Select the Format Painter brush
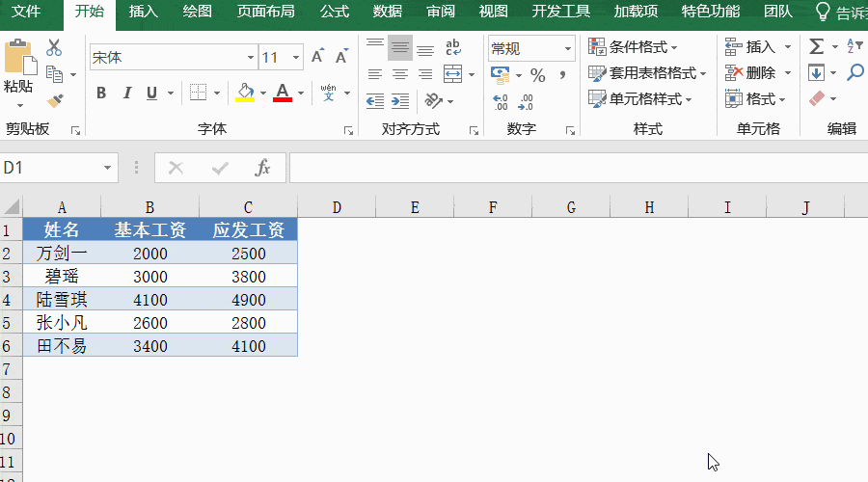The width and height of the screenshot is (868, 482). coord(55,100)
